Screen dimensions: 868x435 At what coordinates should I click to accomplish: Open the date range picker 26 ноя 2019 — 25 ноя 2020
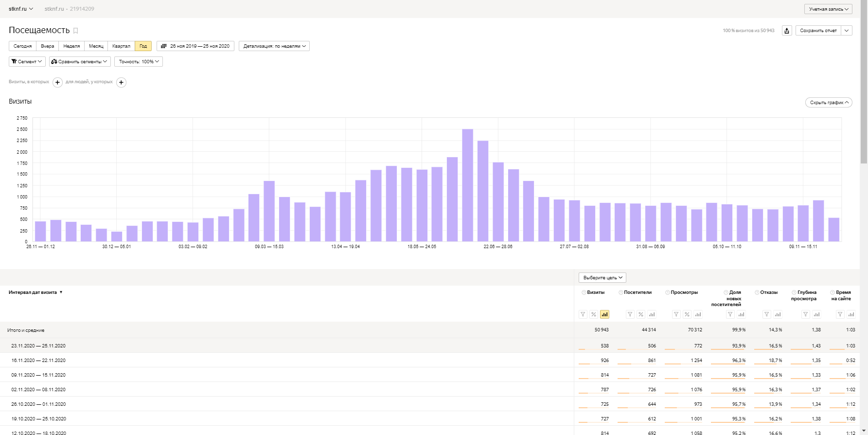pos(195,46)
